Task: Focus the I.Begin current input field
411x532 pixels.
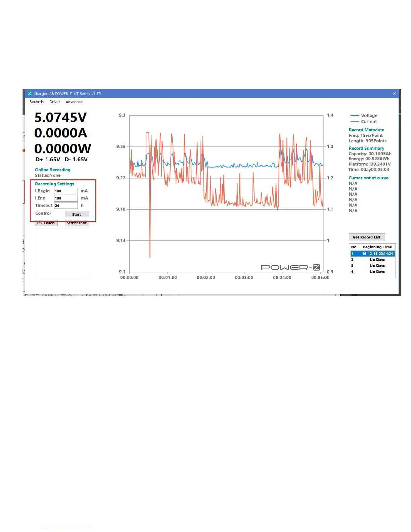Action: click(x=66, y=191)
